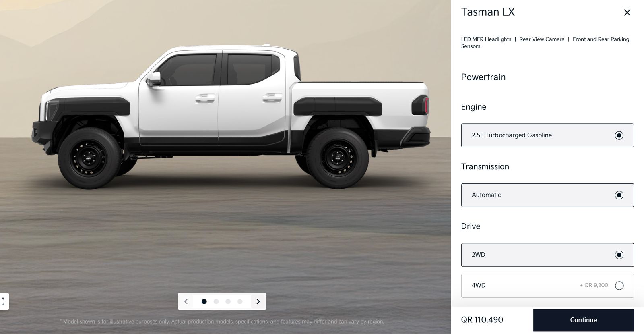Viewport: 644px width, 334px height.
Task: Click the QR 110,490 total price
Action: coord(482,320)
